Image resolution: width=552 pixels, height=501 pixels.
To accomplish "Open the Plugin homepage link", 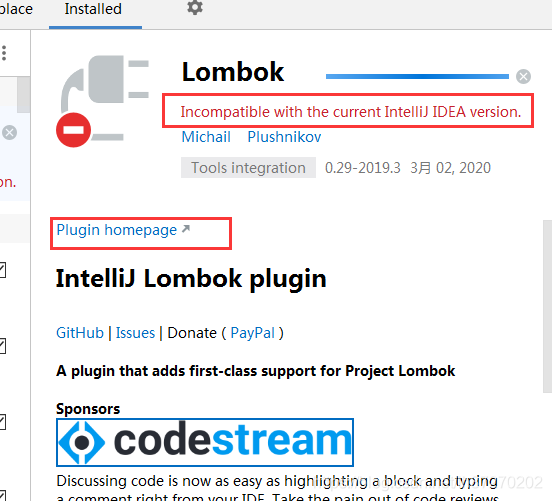I will click(x=117, y=230).
